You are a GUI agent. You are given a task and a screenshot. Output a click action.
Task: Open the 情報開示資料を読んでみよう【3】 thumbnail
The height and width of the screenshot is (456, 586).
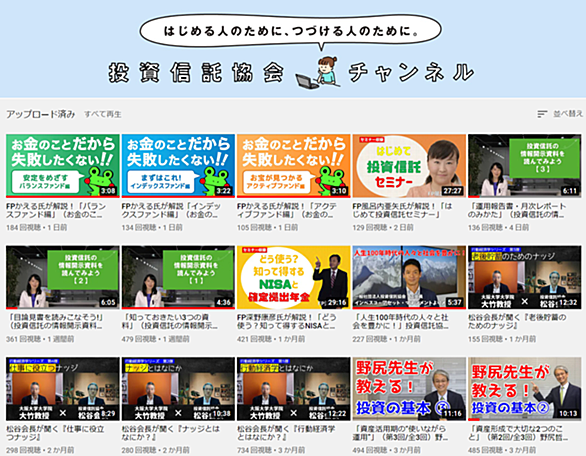click(x=525, y=166)
